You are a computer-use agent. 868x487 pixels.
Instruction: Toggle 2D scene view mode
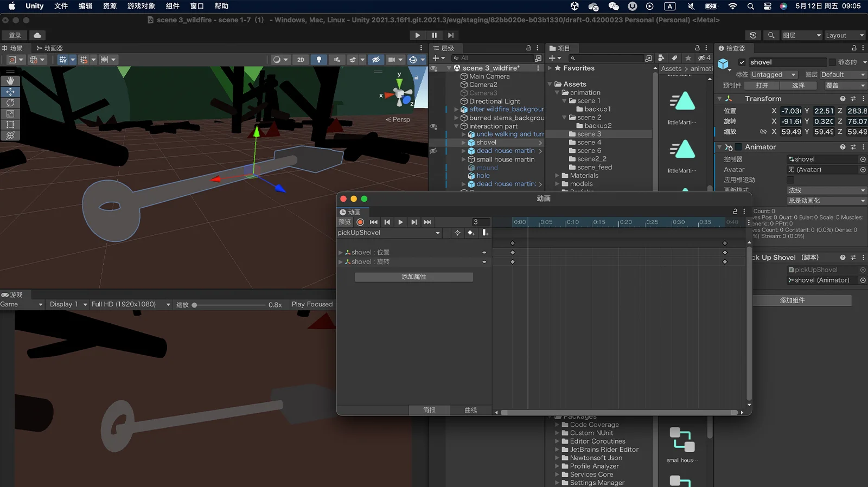pos(301,60)
